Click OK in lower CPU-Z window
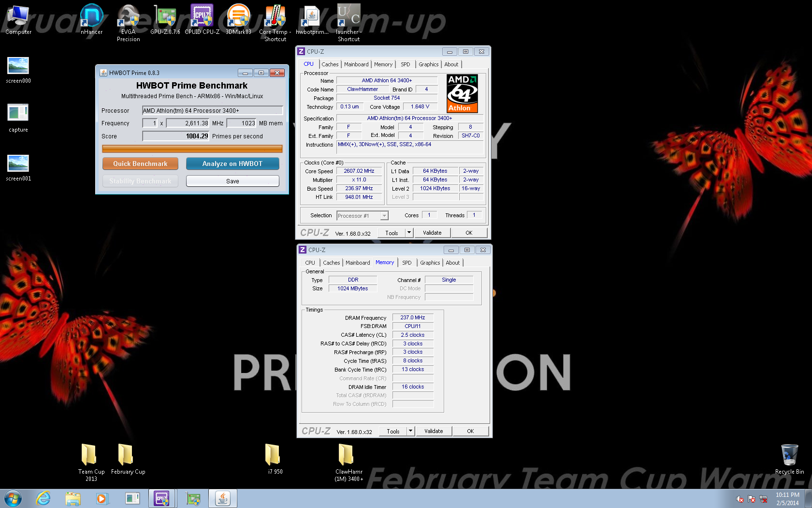The height and width of the screenshot is (508, 812). pos(470,431)
